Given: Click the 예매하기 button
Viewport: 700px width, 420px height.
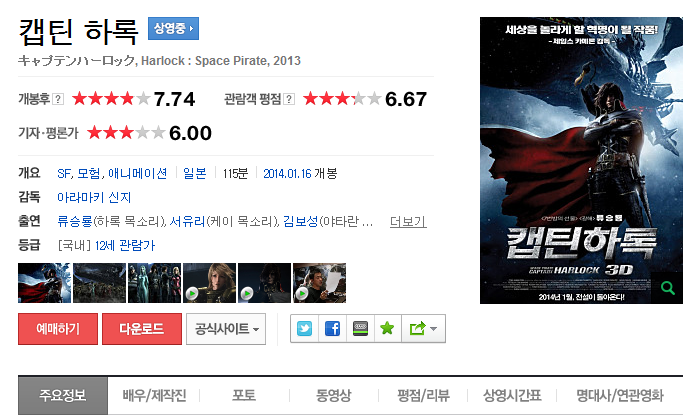Looking at the screenshot, I should (x=58, y=329).
